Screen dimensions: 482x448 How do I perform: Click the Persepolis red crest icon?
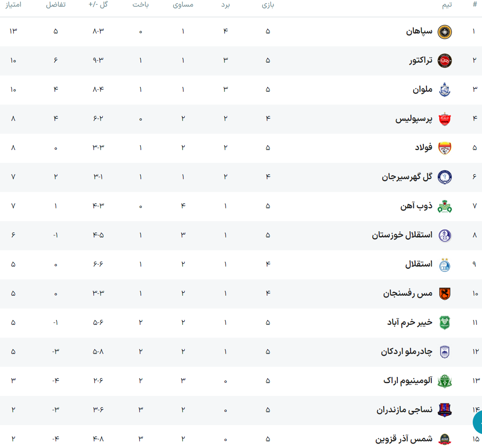click(x=445, y=119)
